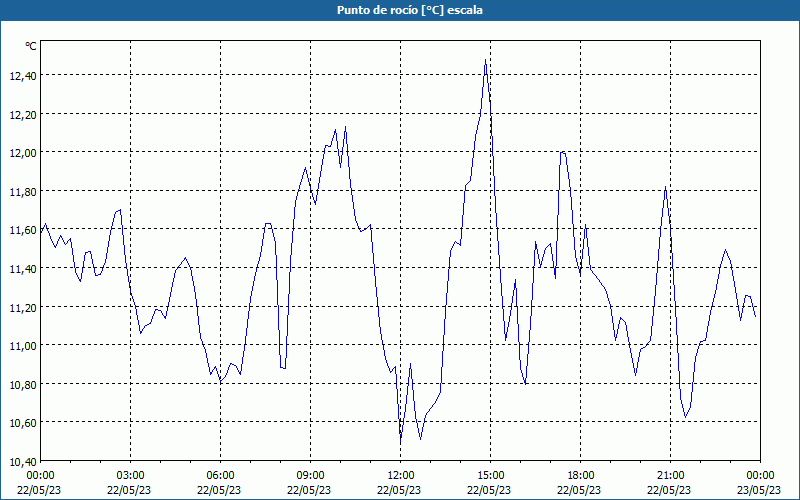Select the 10,60 y-axis value
The width and height of the screenshot is (800, 500).
click(x=23, y=423)
